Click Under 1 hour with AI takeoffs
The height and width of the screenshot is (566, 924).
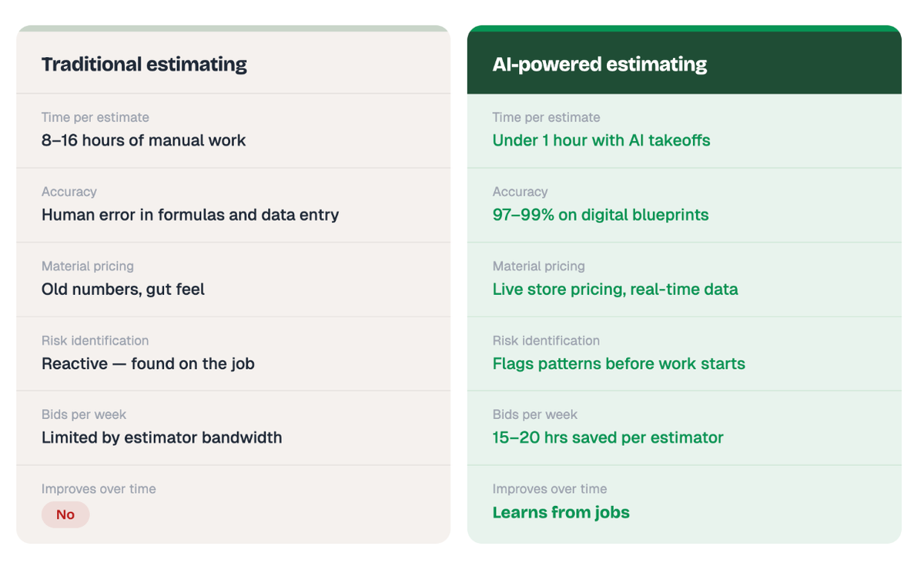coord(601,140)
